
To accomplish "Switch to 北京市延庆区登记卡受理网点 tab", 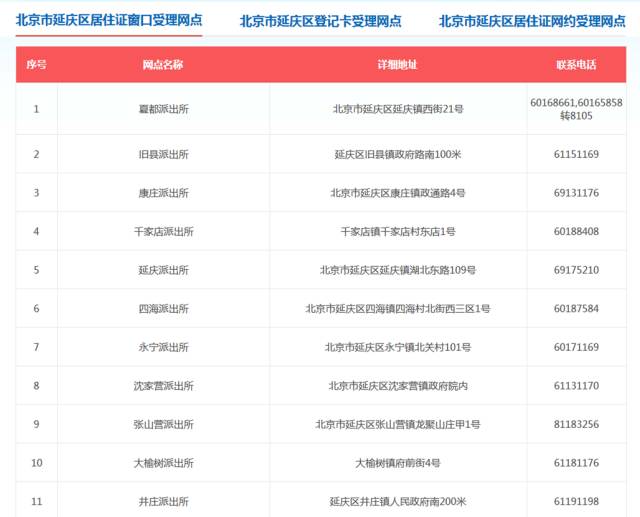I will 320,21.
